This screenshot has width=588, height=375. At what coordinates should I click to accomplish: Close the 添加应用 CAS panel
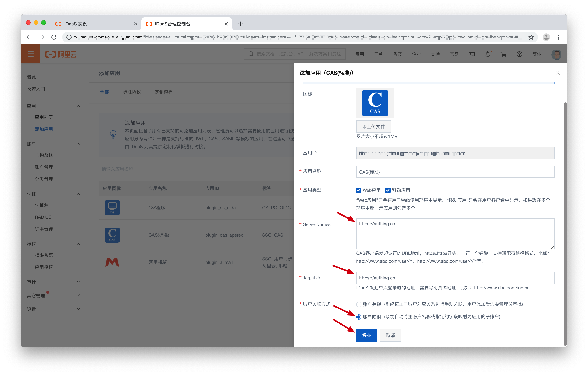pyautogui.click(x=558, y=73)
